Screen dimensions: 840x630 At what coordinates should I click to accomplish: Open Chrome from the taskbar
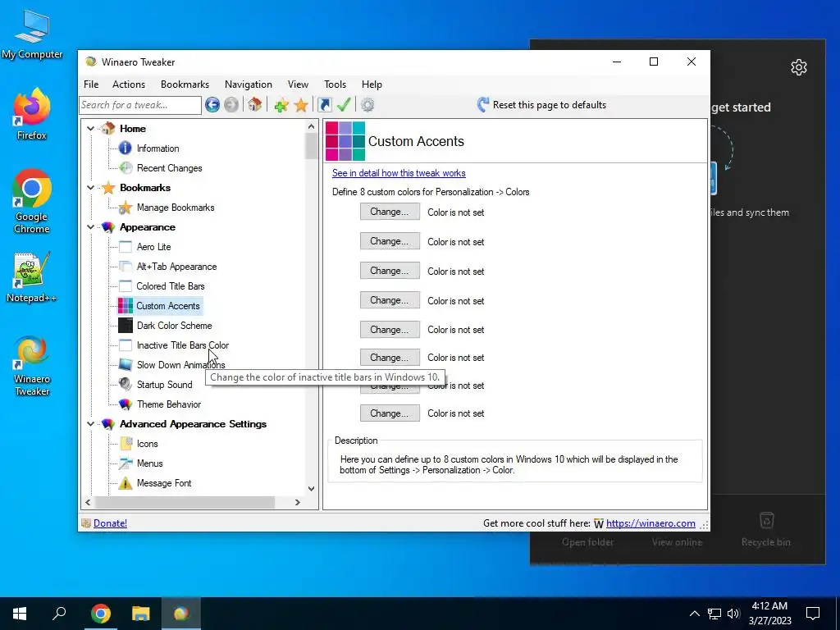(x=100, y=614)
